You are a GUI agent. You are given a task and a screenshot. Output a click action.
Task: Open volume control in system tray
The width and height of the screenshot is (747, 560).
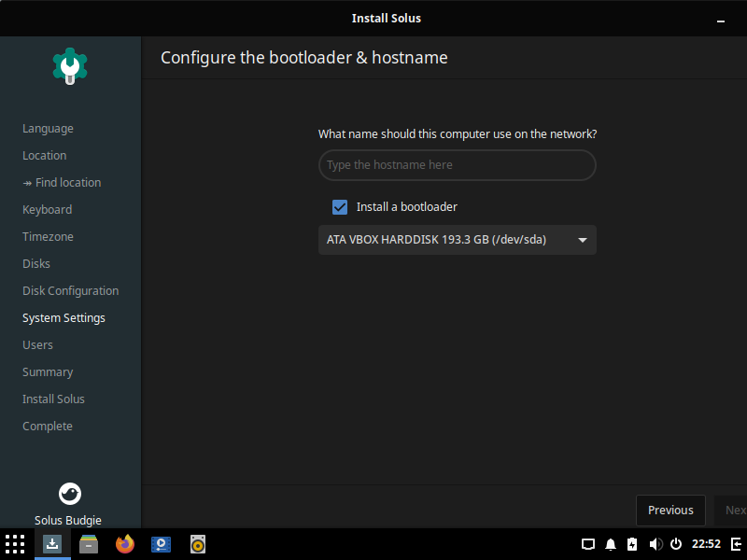point(655,544)
